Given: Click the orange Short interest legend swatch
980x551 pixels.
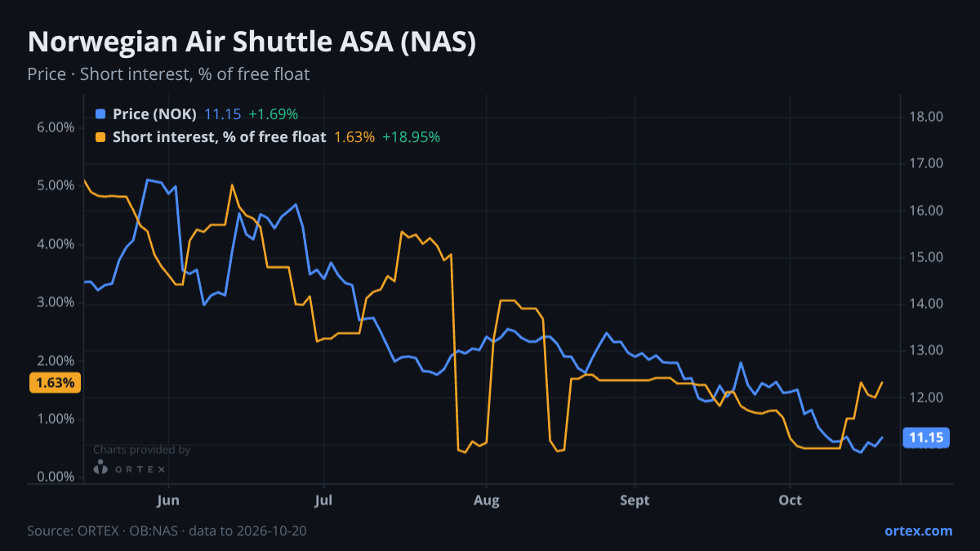Looking at the screenshot, I should pyautogui.click(x=100, y=137).
